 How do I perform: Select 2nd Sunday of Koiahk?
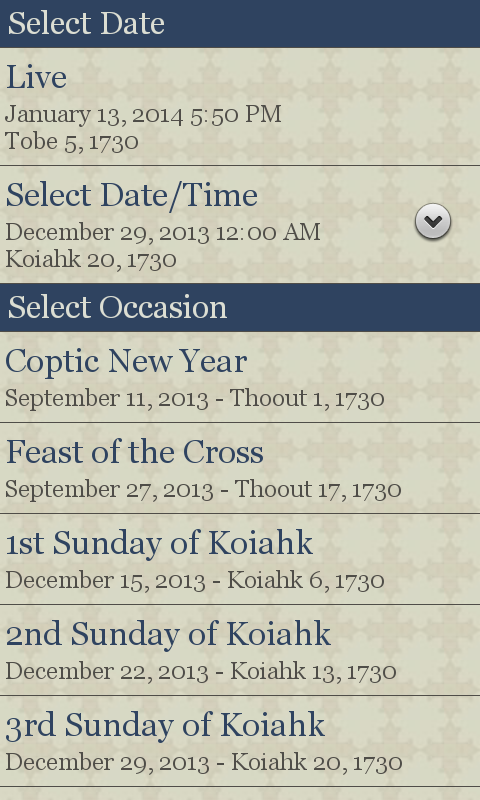click(240, 650)
